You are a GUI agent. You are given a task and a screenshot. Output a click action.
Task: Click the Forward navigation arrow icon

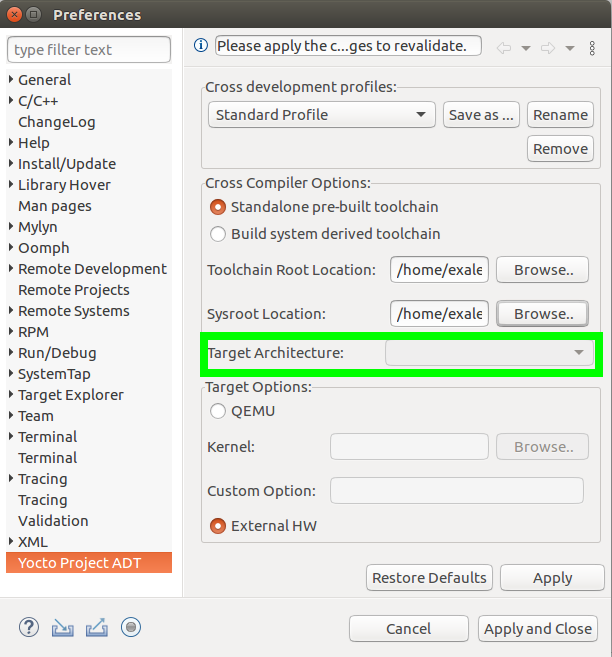click(548, 48)
